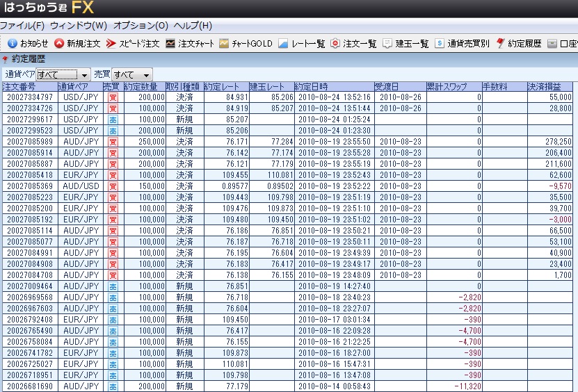
Task: Open the オプション(O) menu
Action: [141, 26]
